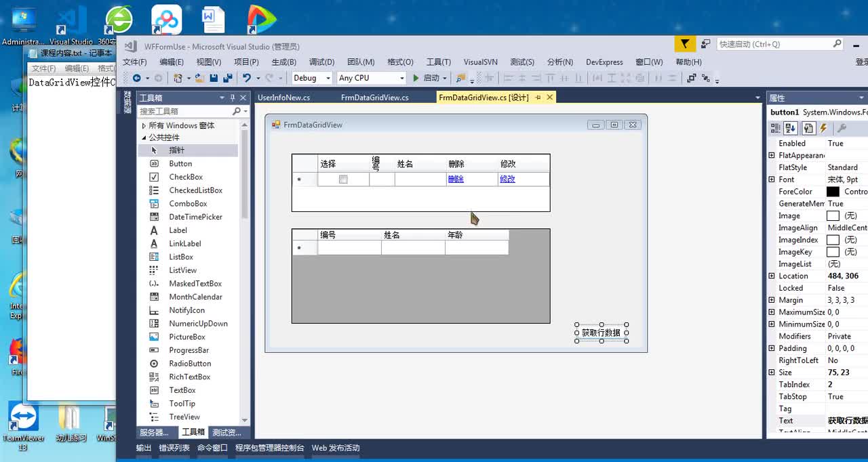This screenshot has width=868, height=462.
Task: Click the Navigate Backward toolbar button
Action: (136, 78)
